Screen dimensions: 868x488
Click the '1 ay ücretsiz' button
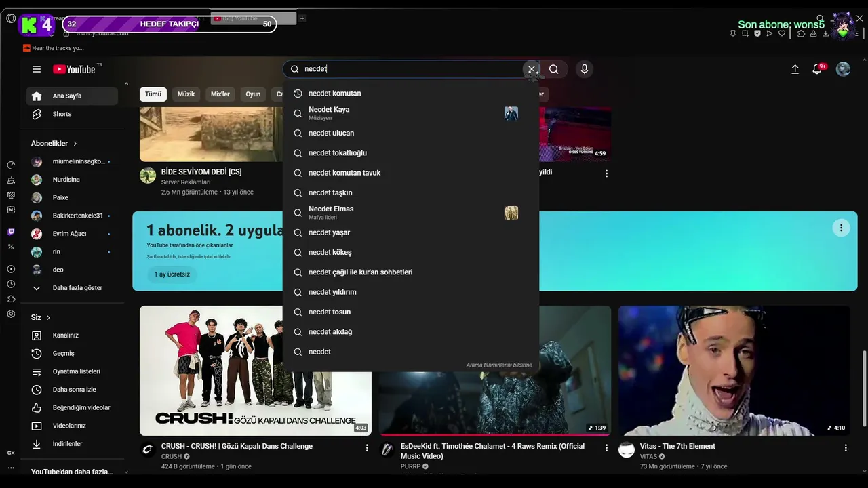point(172,274)
